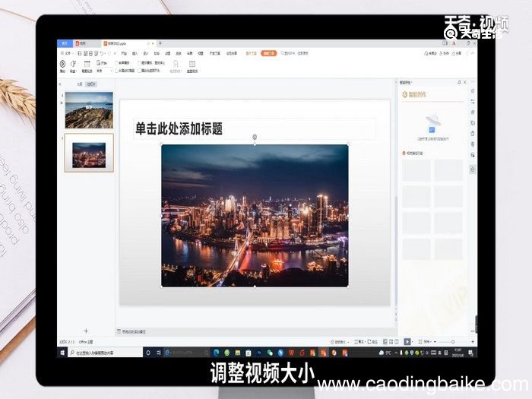The width and height of the screenshot is (532, 399).
Task: Click the red WPS Office taskbar icon
Action: pyautogui.click(x=291, y=353)
